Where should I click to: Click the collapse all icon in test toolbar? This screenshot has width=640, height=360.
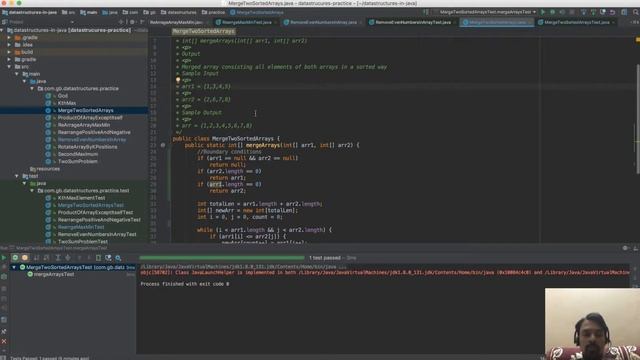68,258
